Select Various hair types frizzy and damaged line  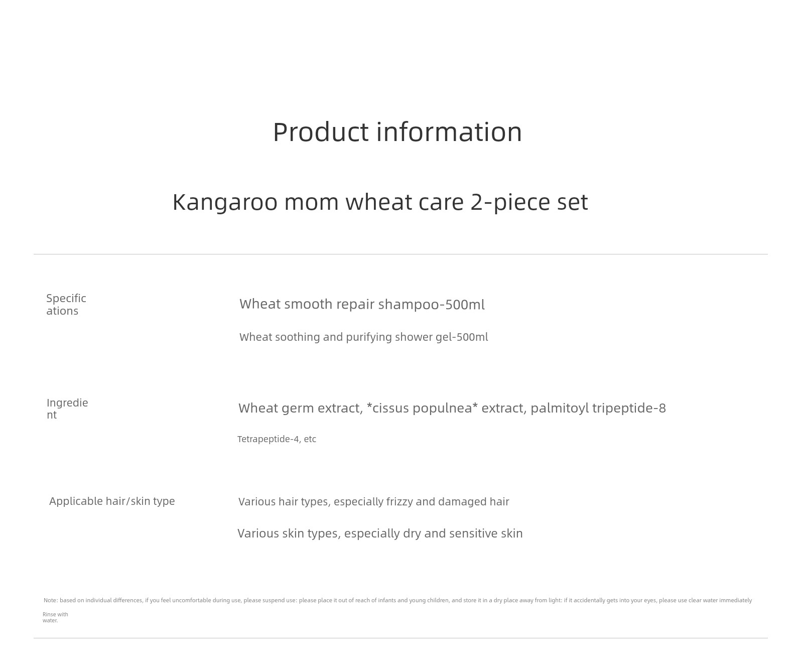coord(373,501)
